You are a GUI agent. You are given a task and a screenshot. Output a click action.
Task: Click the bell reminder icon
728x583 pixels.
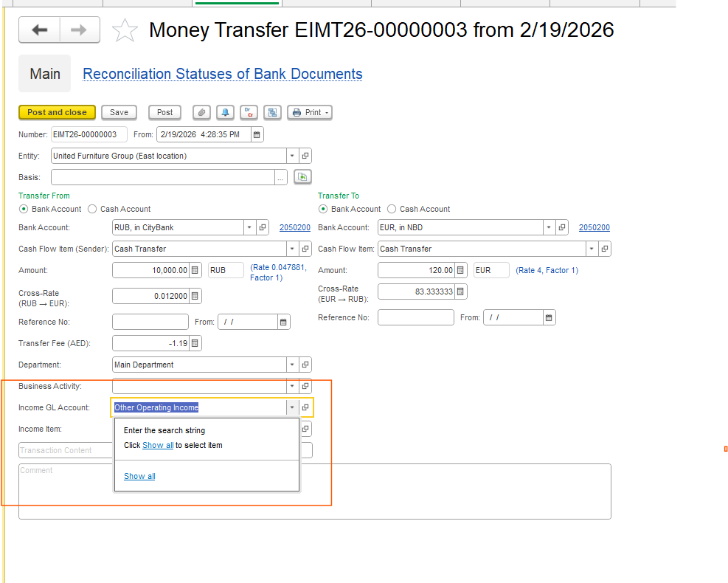coord(225,112)
